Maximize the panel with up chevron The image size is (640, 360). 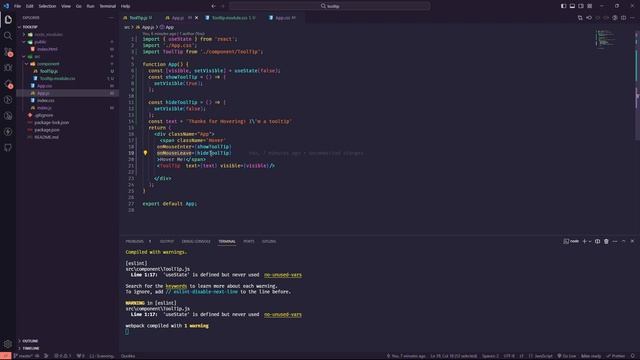coord(623,241)
